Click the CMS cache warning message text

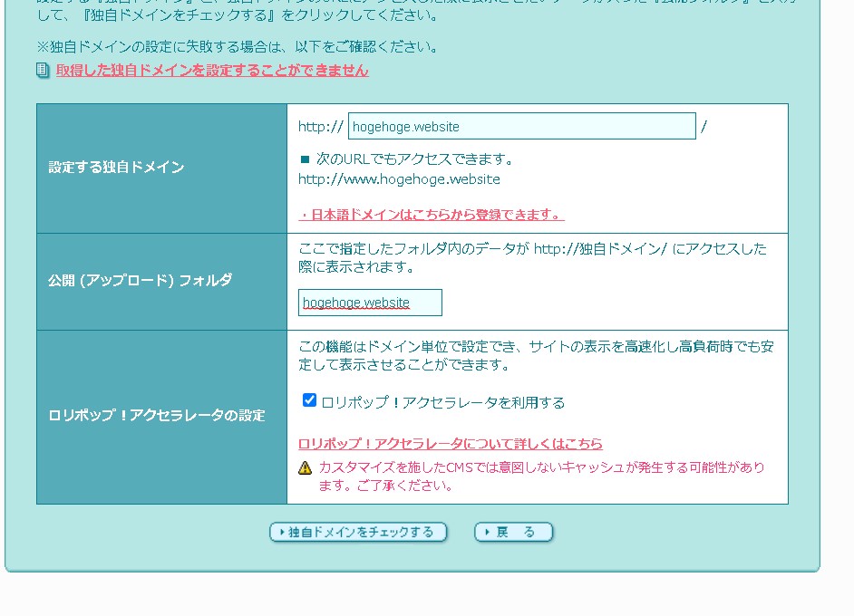(x=541, y=476)
